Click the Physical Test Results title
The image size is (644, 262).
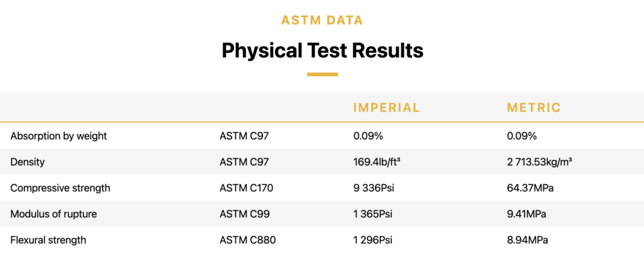pos(323,51)
